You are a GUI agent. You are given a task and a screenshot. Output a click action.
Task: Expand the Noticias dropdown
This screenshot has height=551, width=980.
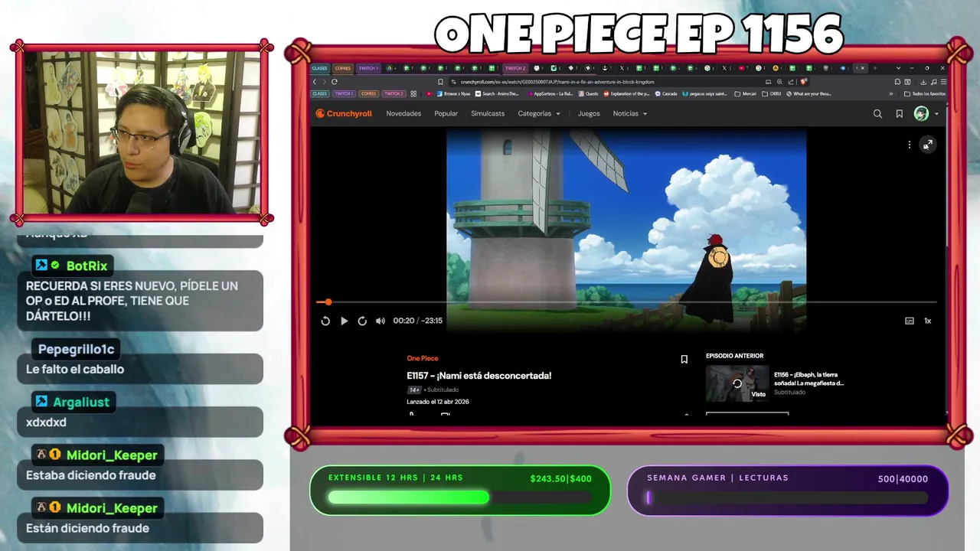click(x=629, y=113)
